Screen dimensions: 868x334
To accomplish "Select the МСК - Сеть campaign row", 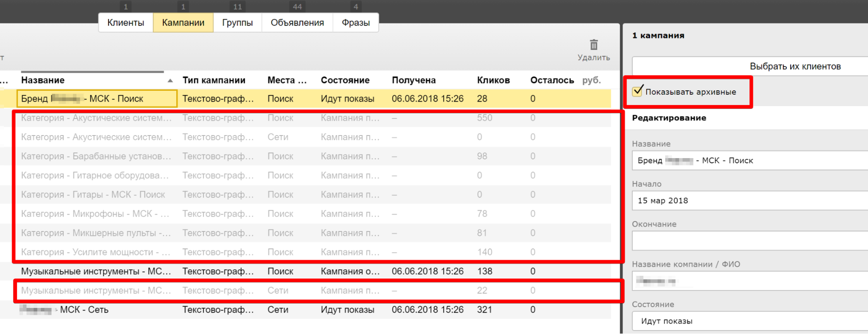I will pos(84,310).
